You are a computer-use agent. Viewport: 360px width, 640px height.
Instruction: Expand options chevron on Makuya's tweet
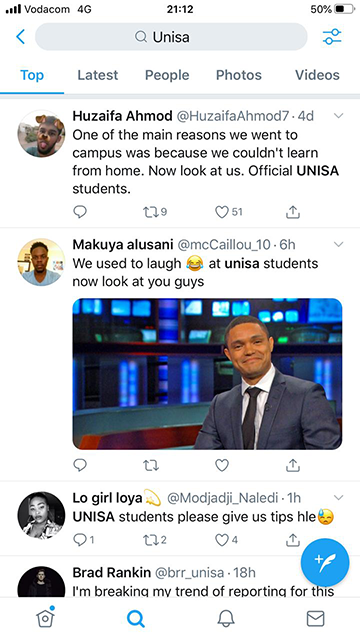338,244
